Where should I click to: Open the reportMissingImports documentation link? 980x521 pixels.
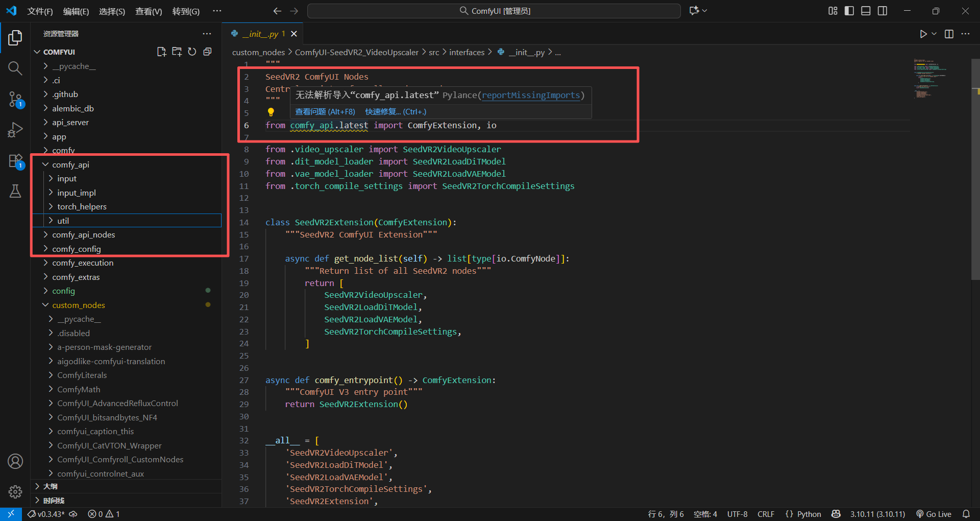pyautogui.click(x=531, y=95)
